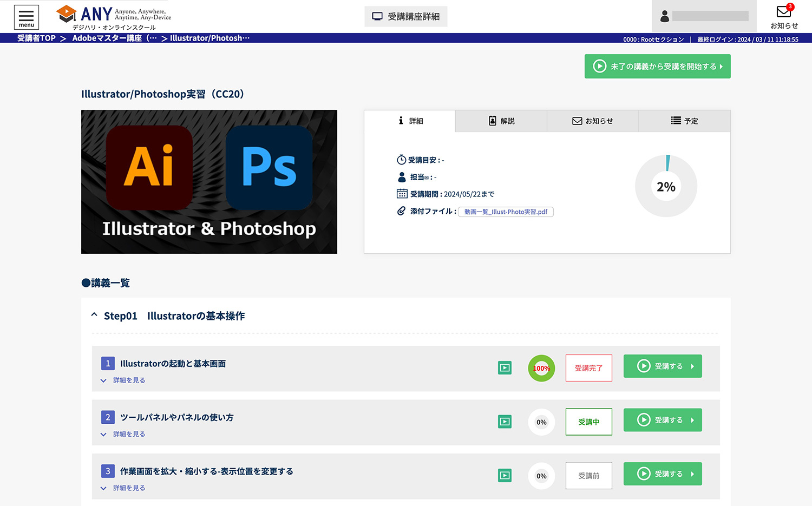Click the paperclip icon beside 添付ファイル
The image size is (812, 506).
(401, 211)
